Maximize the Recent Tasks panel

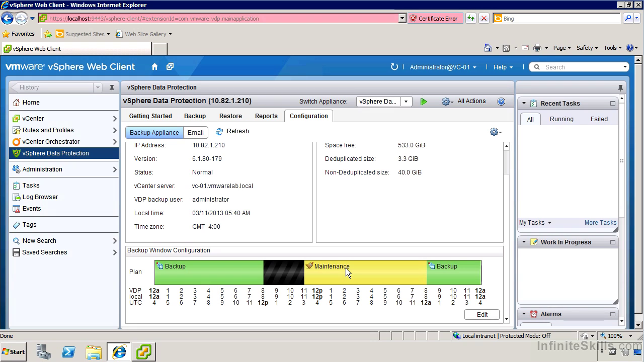pyautogui.click(x=613, y=104)
